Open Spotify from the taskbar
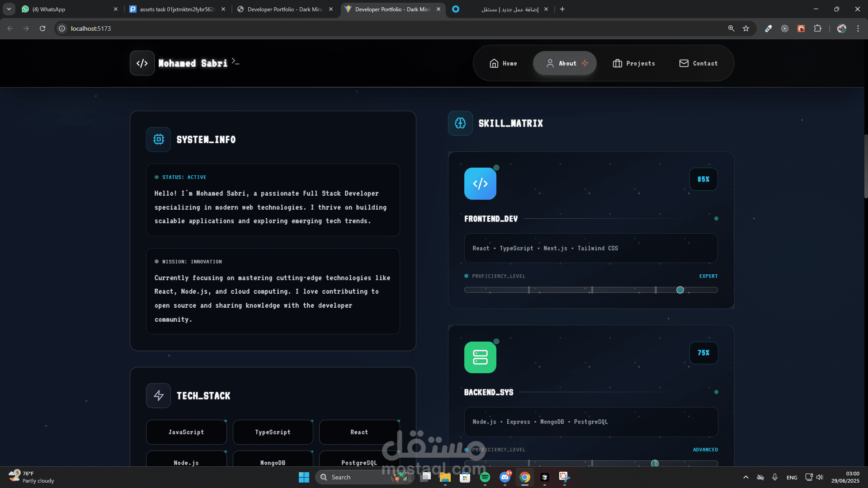 485,477
